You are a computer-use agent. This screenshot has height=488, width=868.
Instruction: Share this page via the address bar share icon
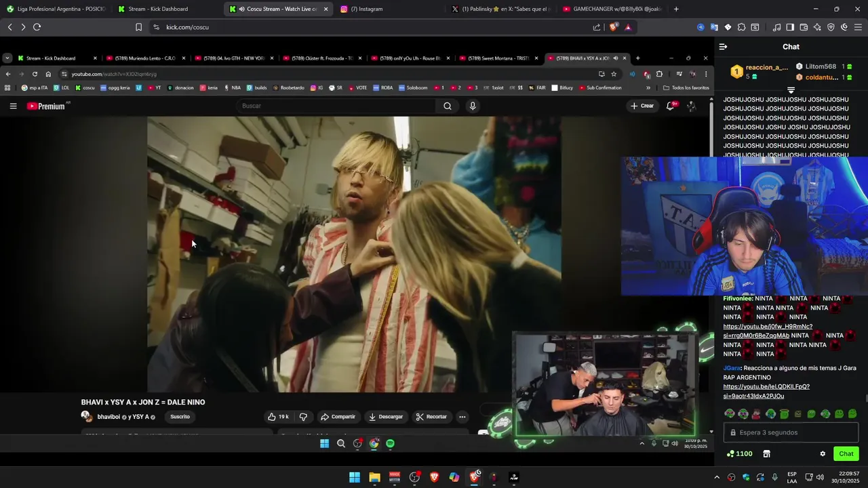click(597, 27)
